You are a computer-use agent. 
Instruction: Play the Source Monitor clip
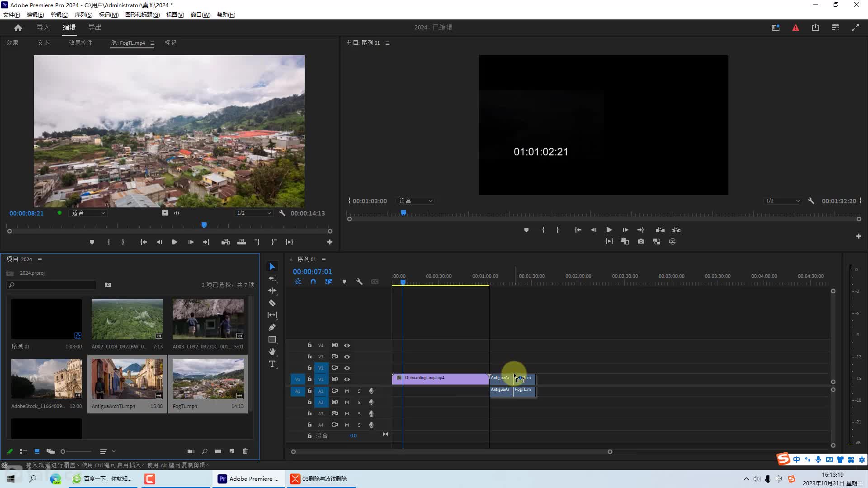tap(175, 242)
